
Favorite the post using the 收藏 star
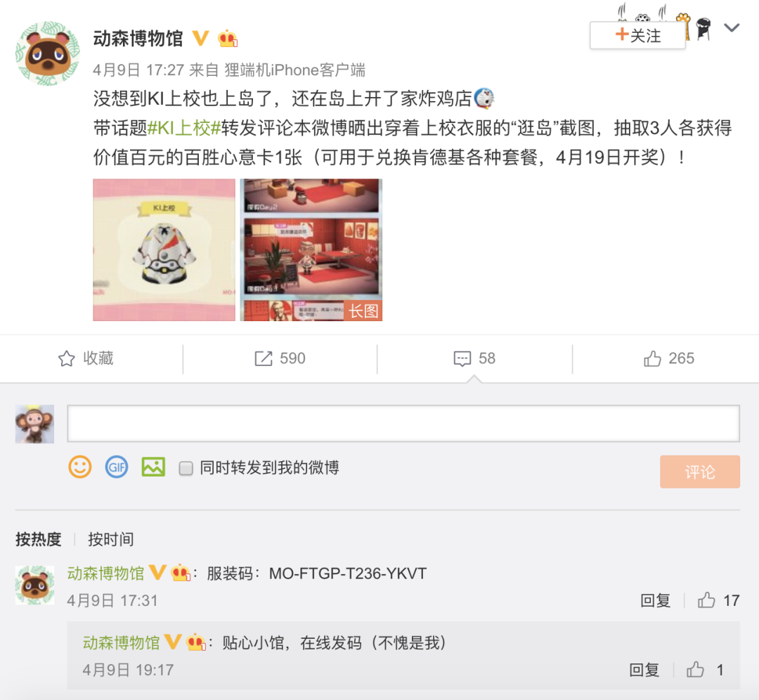(86, 358)
